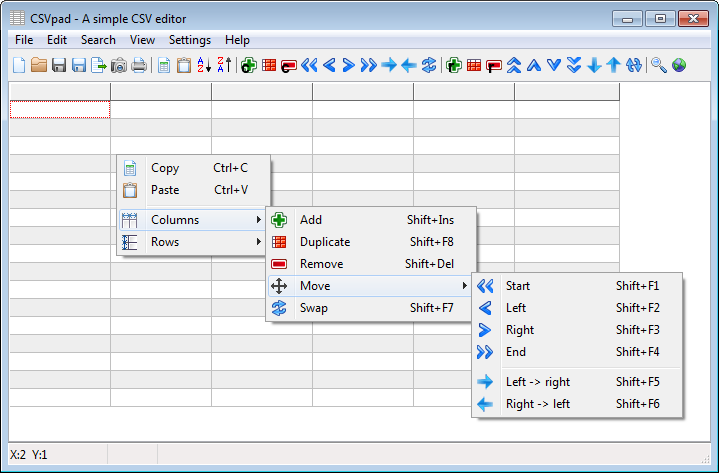Click the sort ascending A-Z icon
719x473 pixels.
point(204,66)
